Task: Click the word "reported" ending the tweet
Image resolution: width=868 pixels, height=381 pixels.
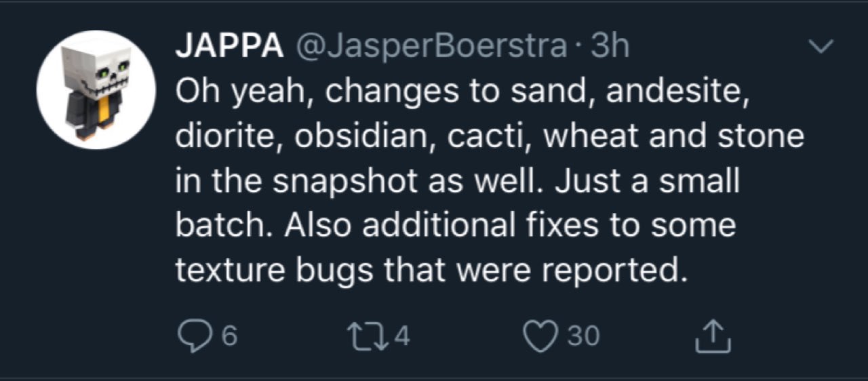Action: point(610,271)
